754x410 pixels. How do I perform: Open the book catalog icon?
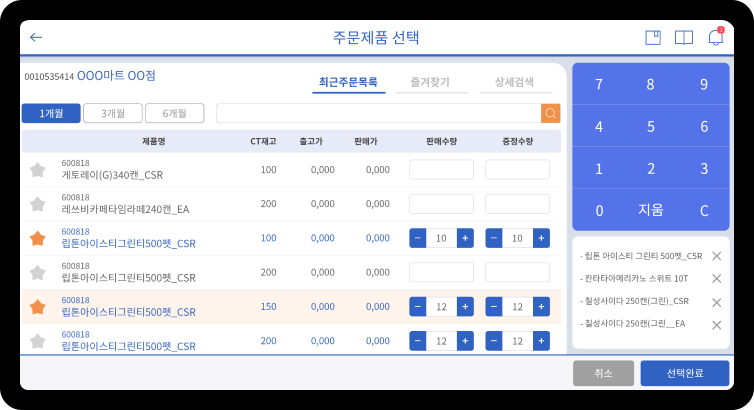click(684, 38)
